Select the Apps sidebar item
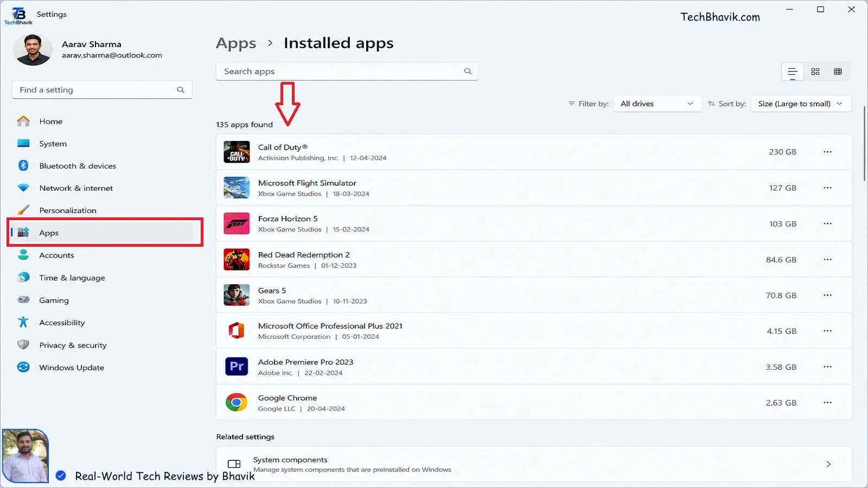This screenshot has width=868, height=488. [x=102, y=233]
